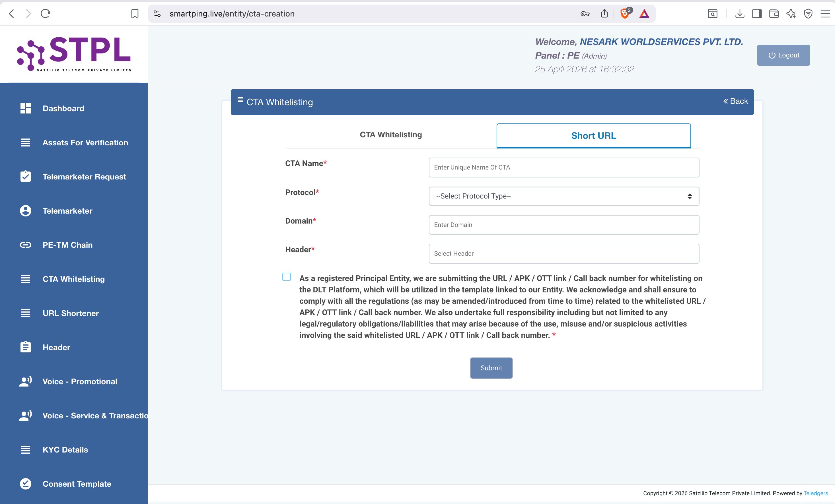Open the browser hamburger menu
This screenshot has height=504, width=835.
click(x=825, y=14)
